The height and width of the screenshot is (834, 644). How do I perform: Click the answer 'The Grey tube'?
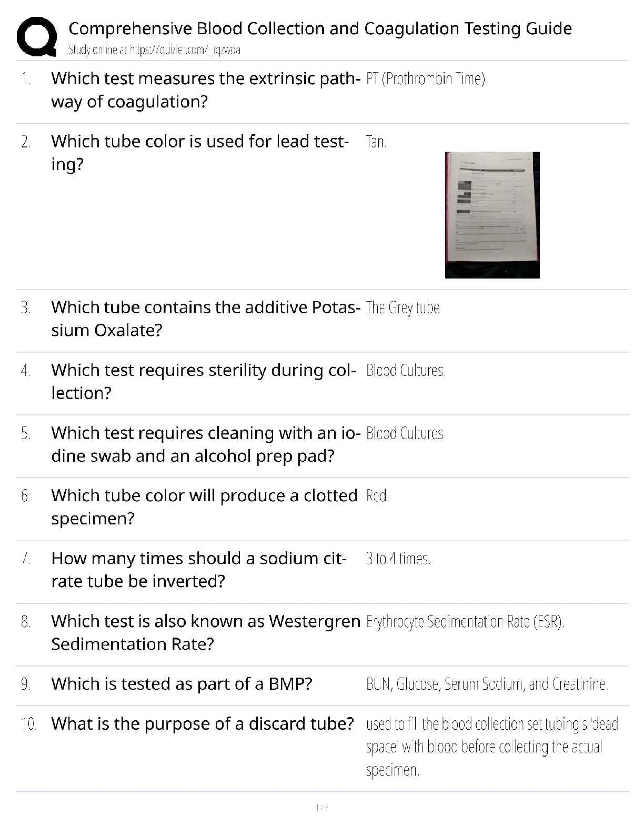[x=402, y=307]
